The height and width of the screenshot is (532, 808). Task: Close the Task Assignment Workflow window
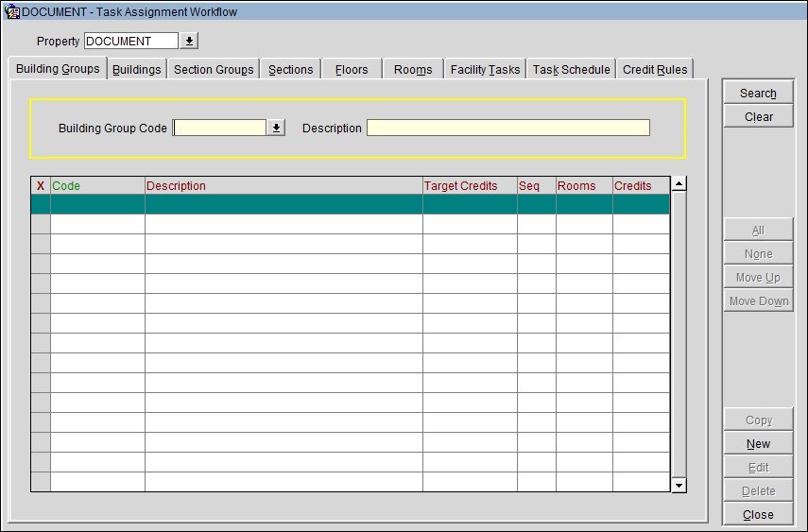click(x=758, y=515)
